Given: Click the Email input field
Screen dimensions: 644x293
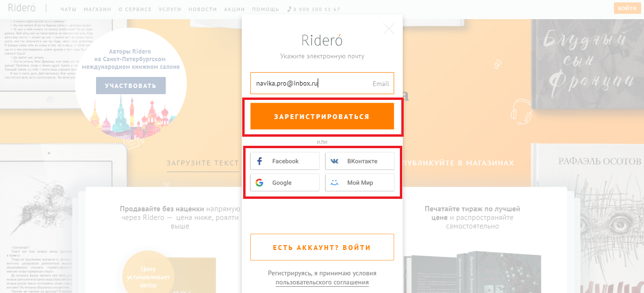Looking at the screenshot, I should 311,83.
